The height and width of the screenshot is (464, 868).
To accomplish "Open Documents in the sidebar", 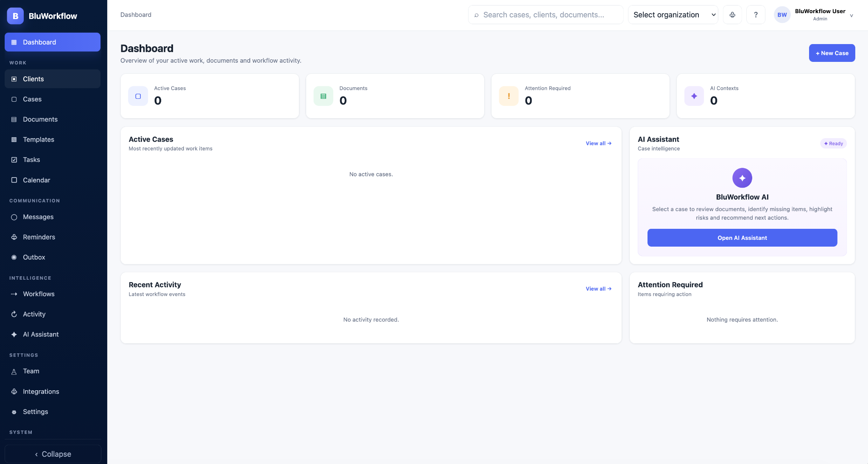I will [x=53, y=119].
